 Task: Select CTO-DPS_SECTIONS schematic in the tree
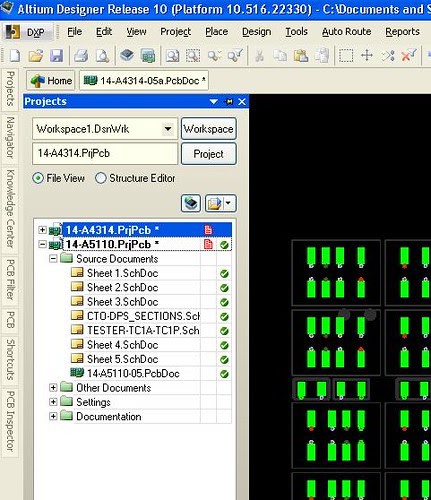pos(143,316)
